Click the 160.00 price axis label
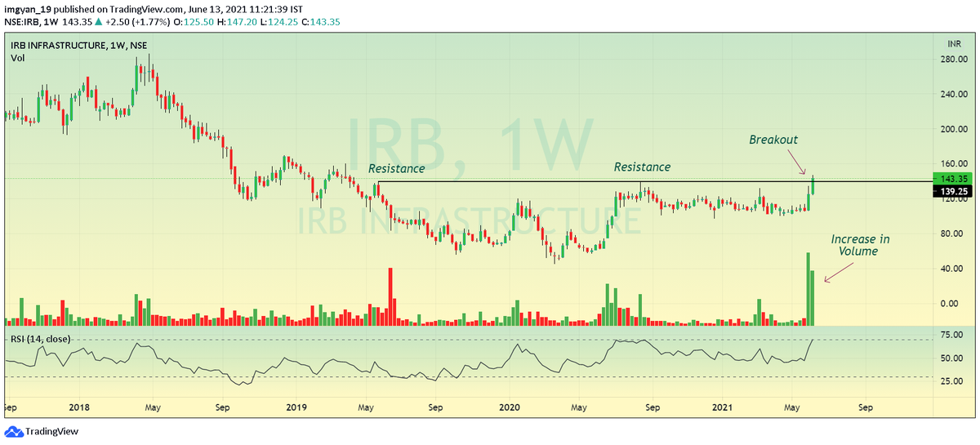This screenshot has width=980, height=445. (x=954, y=164)
